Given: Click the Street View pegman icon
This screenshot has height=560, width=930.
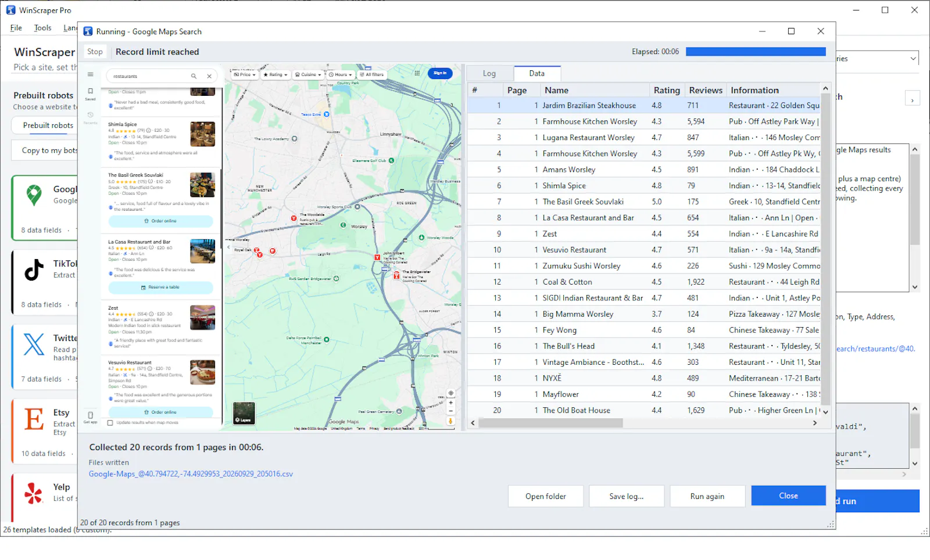Looking at the screenshot, I should point(450,421).
